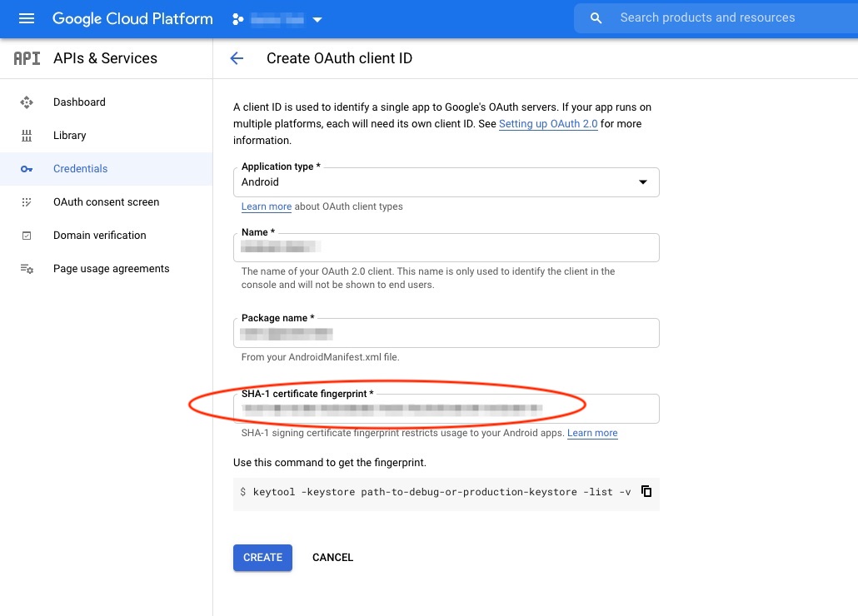Open the hamburger navigation menu
Viewport: 858px width, 616px height.
(27, 18)
